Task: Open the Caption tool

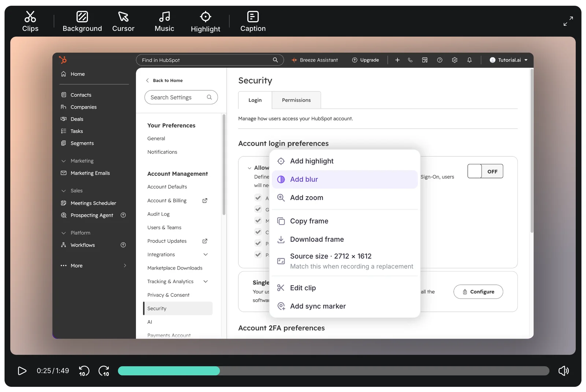Action: pos(253,21)
